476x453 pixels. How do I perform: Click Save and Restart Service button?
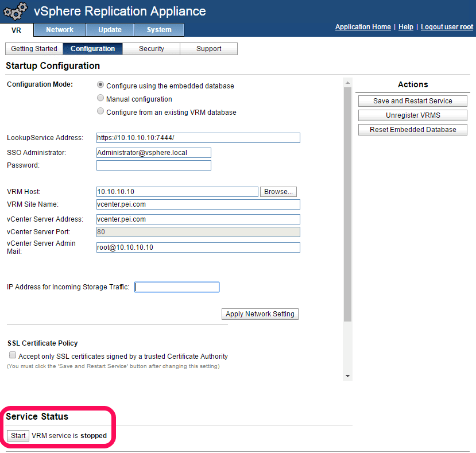pos(413,101)
